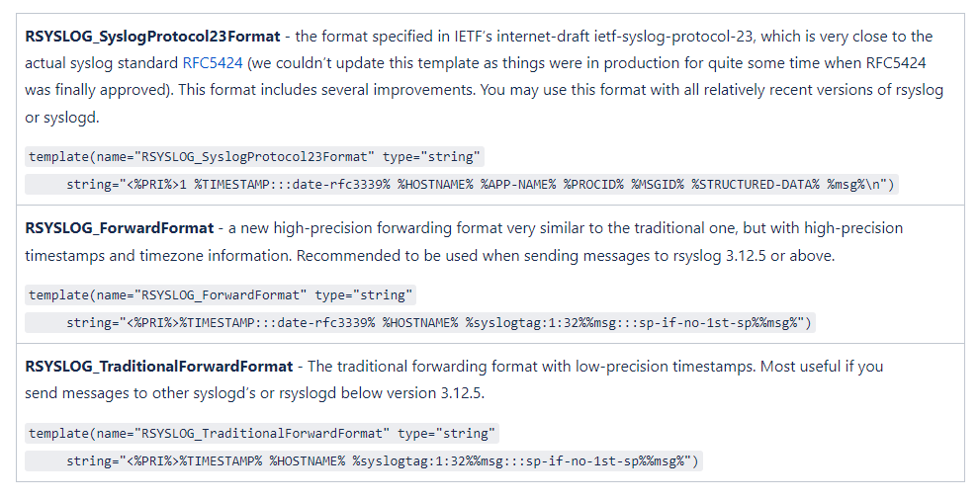Click the bold RSYSLOG_ForwardFormat heading
This screenshot has width=980, height=500.
119,228
